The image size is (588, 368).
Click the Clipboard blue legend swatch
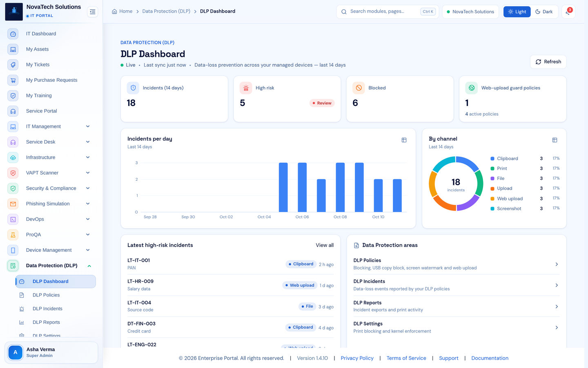point(492,159)
